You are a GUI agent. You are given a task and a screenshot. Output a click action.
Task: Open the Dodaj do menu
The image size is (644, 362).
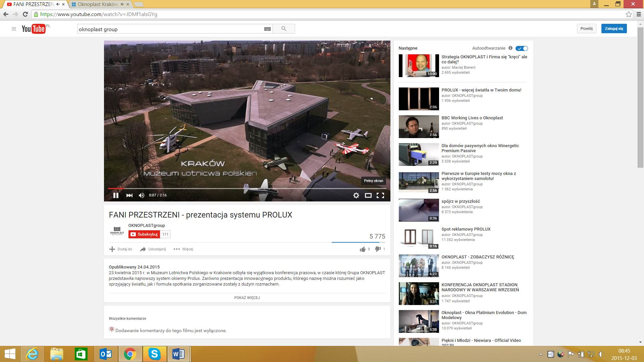pos(121,249)
